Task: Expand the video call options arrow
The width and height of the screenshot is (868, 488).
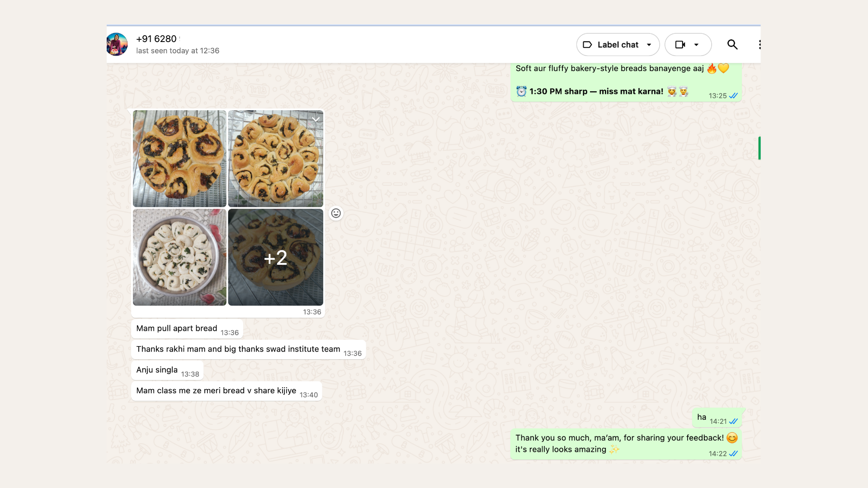Action: pyautogui.click(x=697, y=45)
